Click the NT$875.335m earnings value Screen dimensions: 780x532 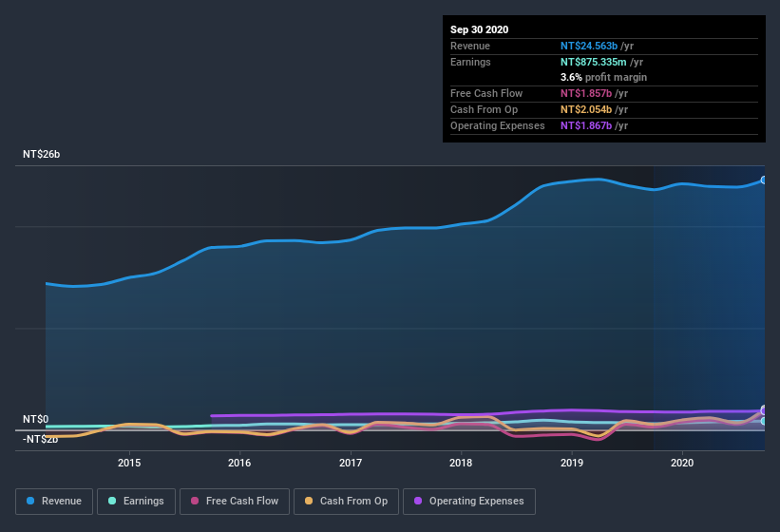click(x=594, y=62)
